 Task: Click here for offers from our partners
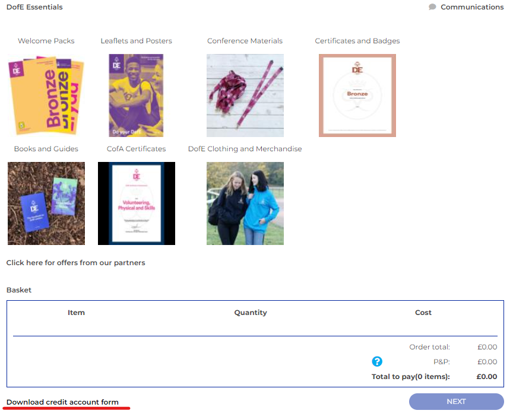[75, 263]
